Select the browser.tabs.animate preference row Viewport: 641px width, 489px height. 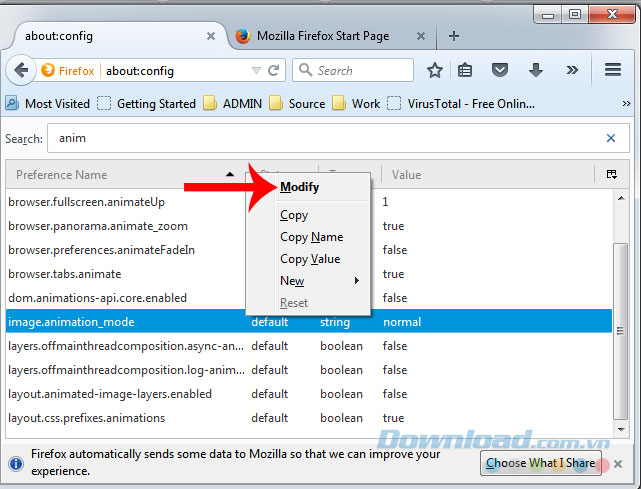(x=65, y=274)
